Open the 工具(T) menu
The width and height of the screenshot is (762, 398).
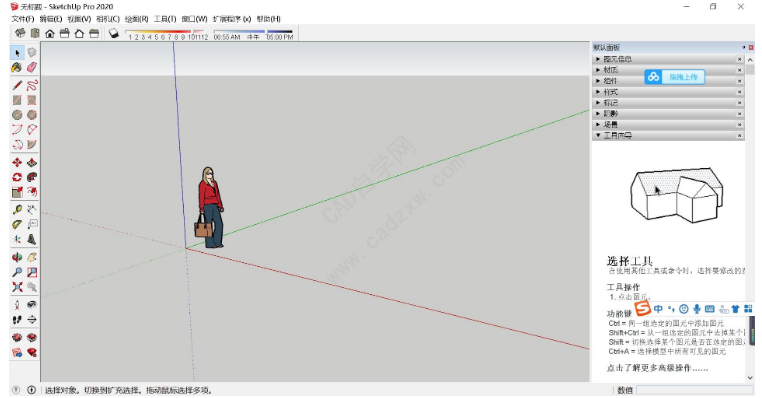(x=165, y=19)
